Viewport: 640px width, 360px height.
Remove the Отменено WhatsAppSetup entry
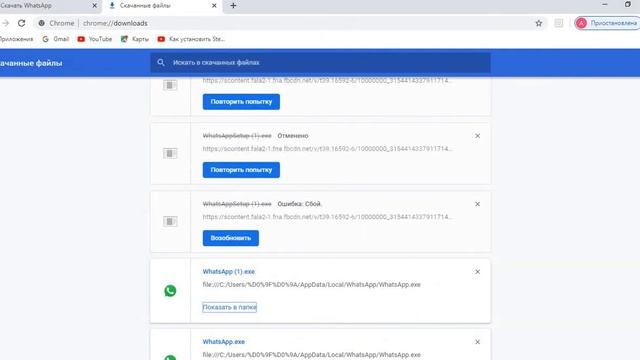coord(478,136)
